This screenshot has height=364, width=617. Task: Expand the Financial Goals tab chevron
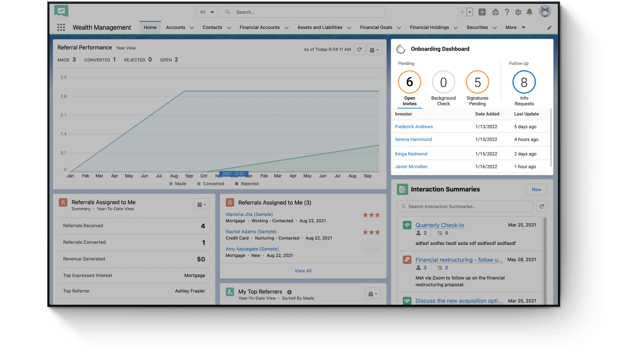click(x=399, y=28)
